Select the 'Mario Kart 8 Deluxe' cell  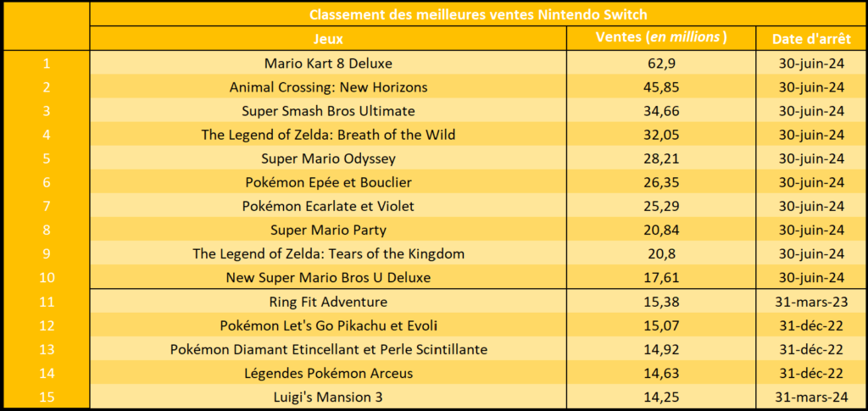coord(328,64)
